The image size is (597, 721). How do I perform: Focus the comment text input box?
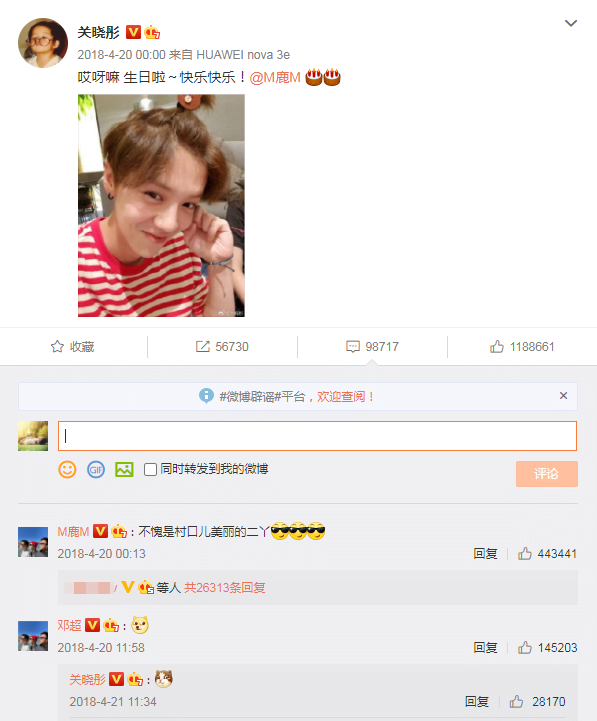317,436
